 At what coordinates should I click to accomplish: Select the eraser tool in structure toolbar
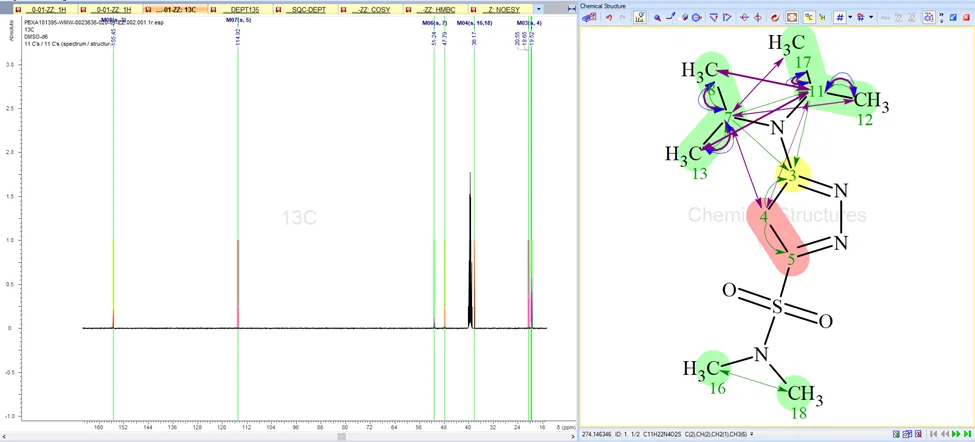click(684, 17)
